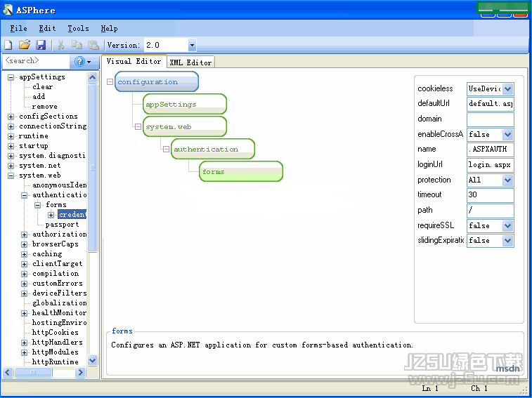532x398 pixels.
Task: Click the defaultUrl input field
Action: point(491,104)
